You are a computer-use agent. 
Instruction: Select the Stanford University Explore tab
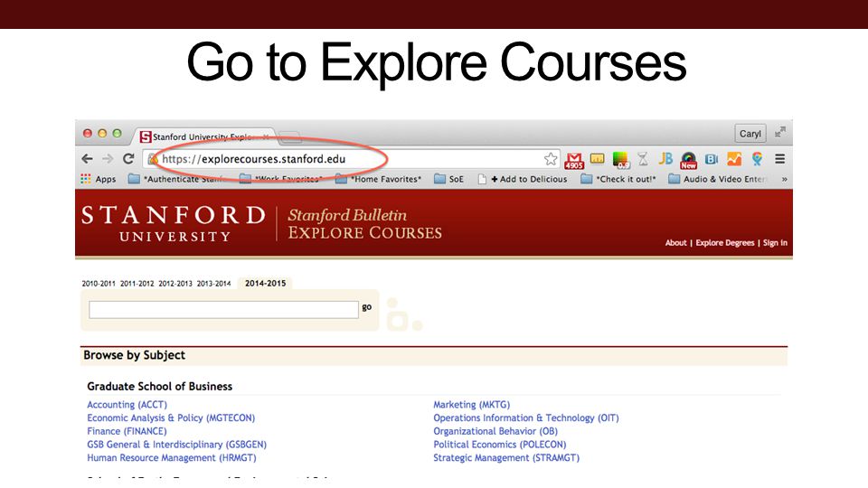pyautogui.click(x=203, y=136)
